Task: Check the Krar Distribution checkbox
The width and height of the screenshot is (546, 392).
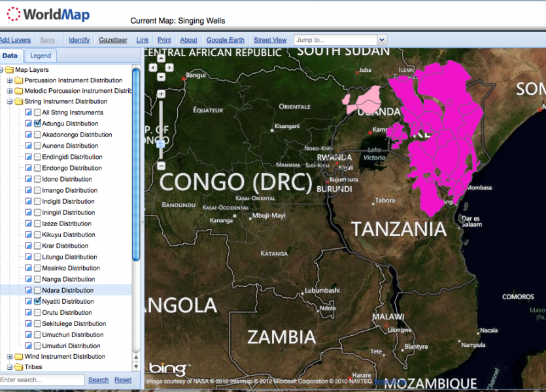Action: pyautogui.click(x=38, y=246)
